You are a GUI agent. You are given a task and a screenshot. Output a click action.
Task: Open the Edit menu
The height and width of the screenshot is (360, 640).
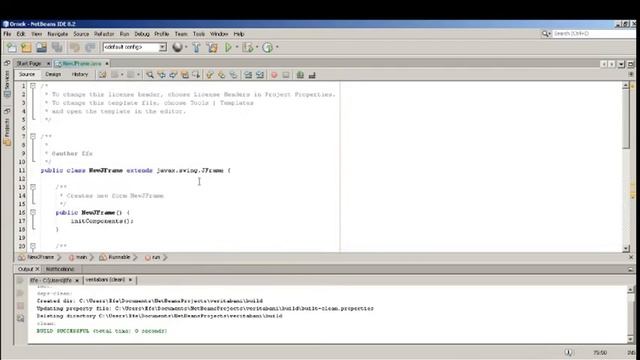(x=21, y=34)
